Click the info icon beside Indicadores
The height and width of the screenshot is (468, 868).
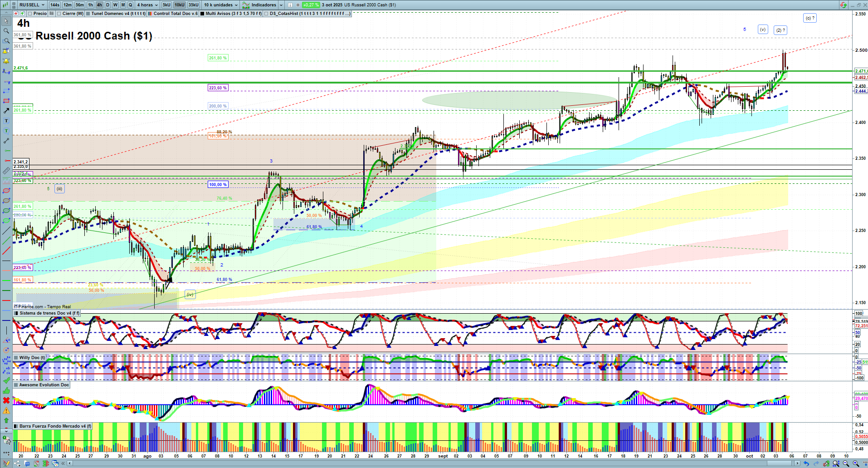pos(290,5)
